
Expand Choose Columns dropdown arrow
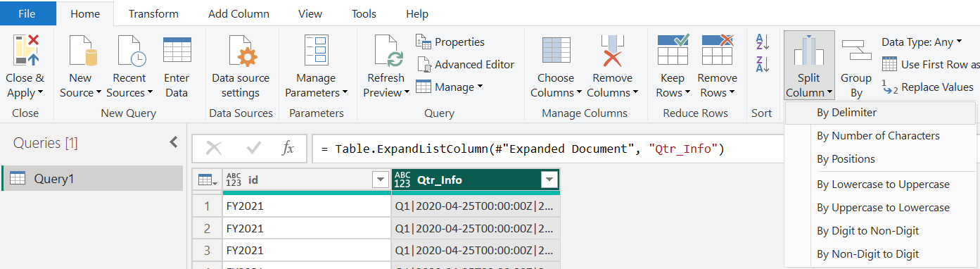click(579, 93)
